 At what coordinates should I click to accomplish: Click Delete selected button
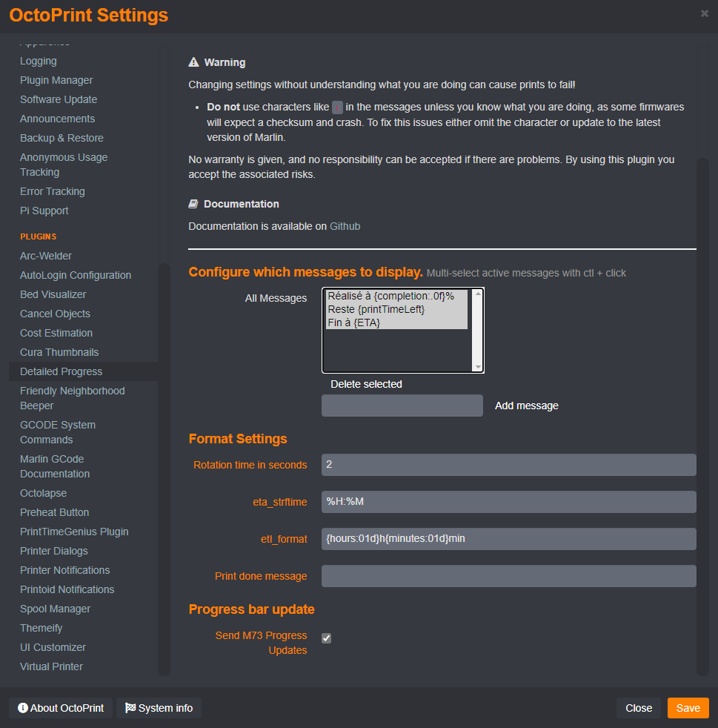pyautogui.click(x=366, y=384)
